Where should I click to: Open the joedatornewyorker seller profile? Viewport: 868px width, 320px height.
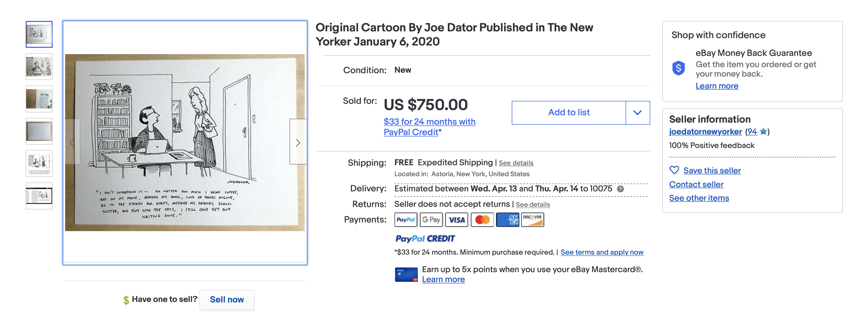click(705, 132)
